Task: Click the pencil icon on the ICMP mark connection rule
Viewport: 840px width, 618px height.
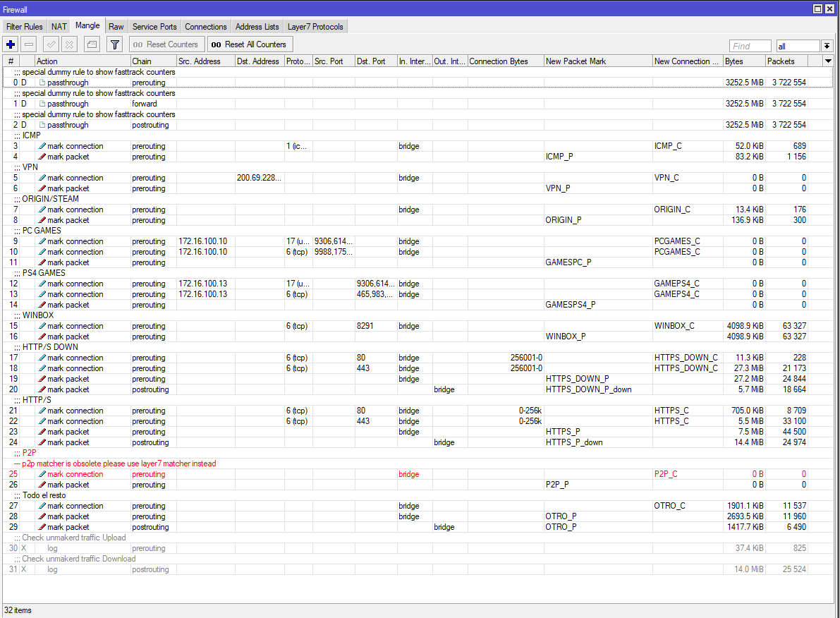Action: tap(42, 146)
